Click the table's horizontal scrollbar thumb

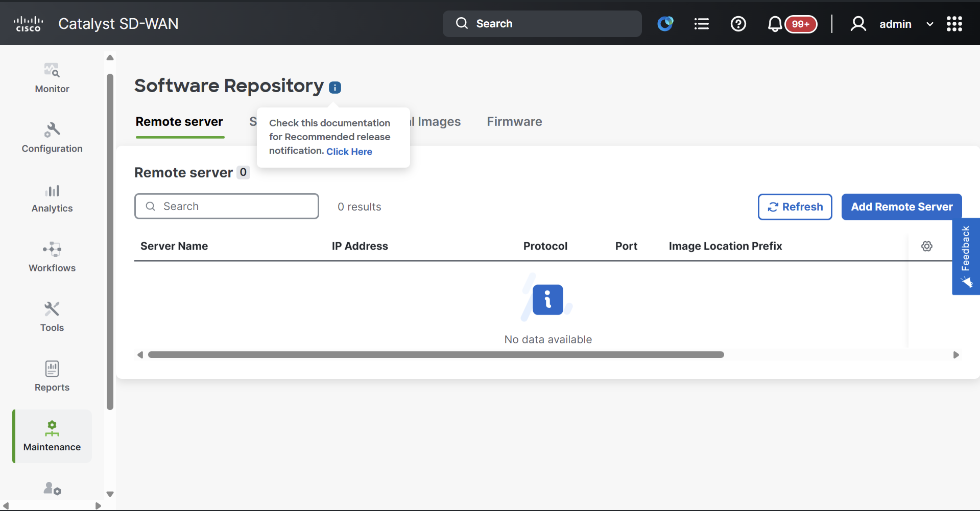(436, 355)
